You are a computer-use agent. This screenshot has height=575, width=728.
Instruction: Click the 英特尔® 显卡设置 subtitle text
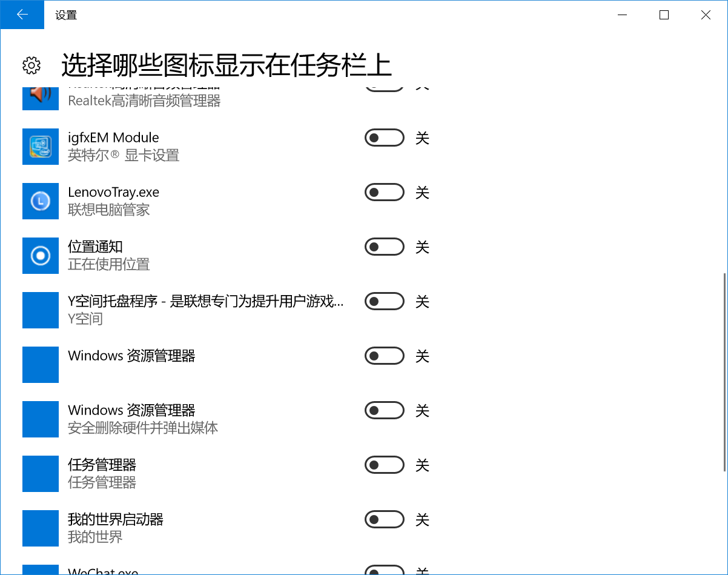(x=124, y=155)
